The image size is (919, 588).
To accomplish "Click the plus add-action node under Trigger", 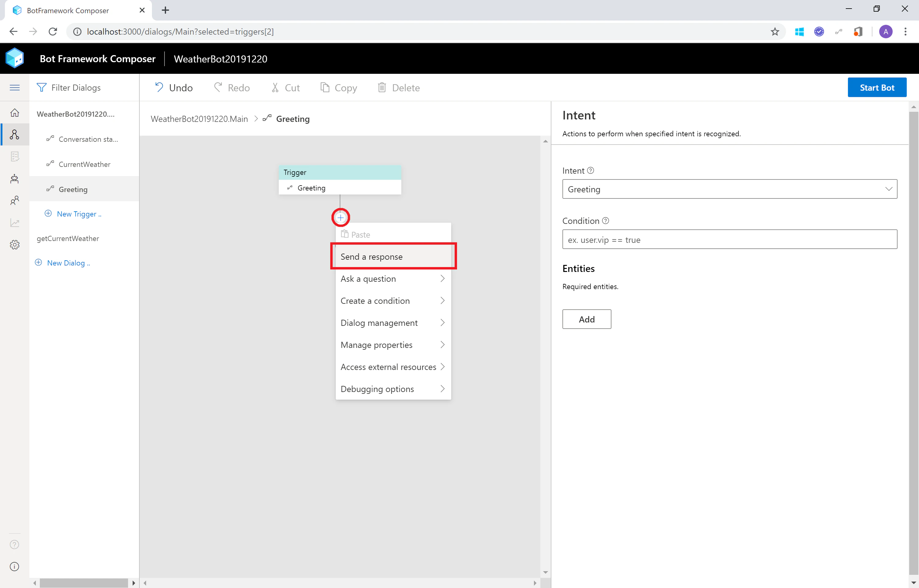I will [x=340, y=218].
